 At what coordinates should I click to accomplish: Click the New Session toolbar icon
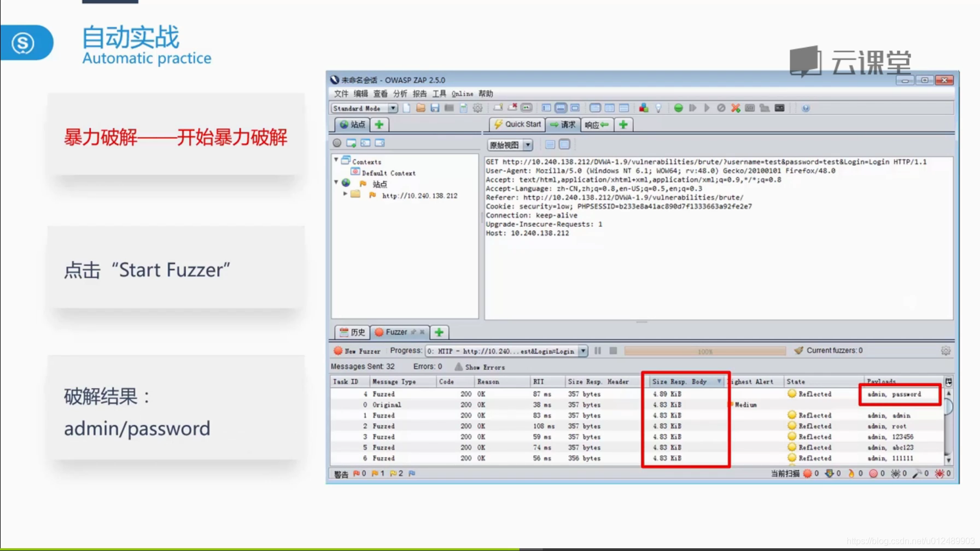point(406,108)
